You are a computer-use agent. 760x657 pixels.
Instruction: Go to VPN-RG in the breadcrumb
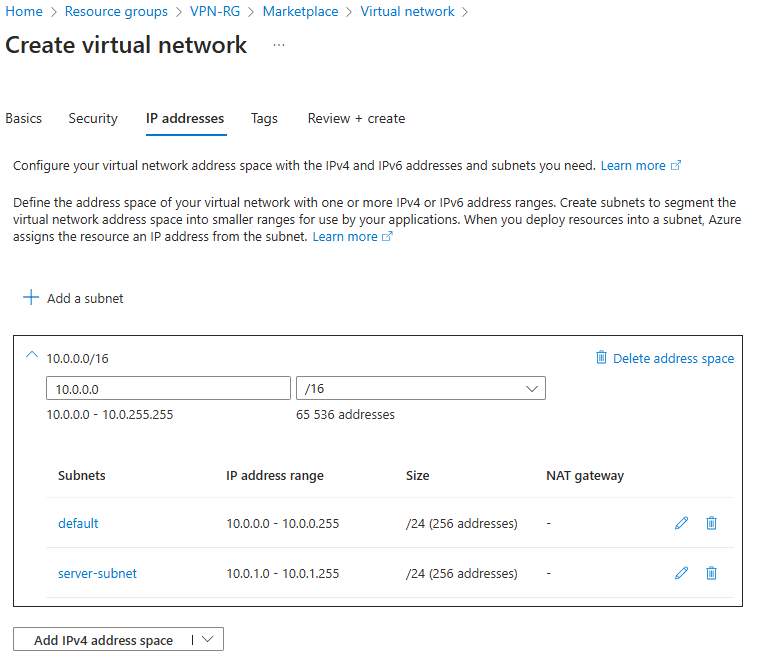click(215, 12)
